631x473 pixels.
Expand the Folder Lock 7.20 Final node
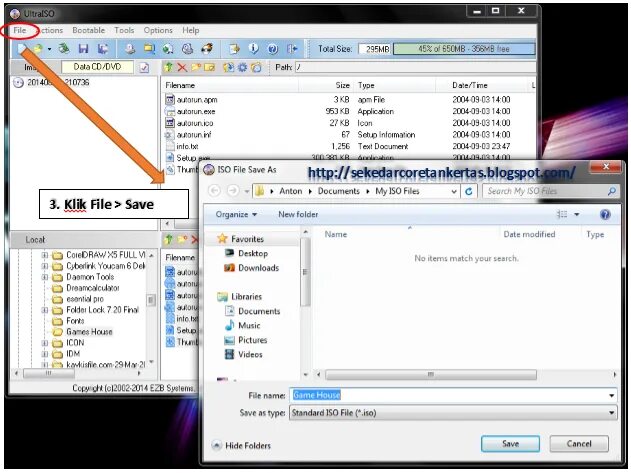tap(45, 310)
